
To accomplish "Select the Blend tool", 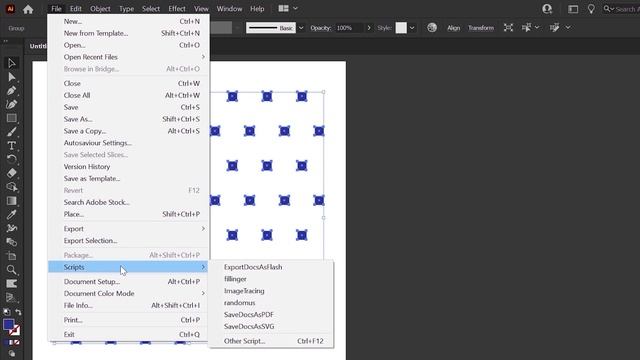I will 11,242.
